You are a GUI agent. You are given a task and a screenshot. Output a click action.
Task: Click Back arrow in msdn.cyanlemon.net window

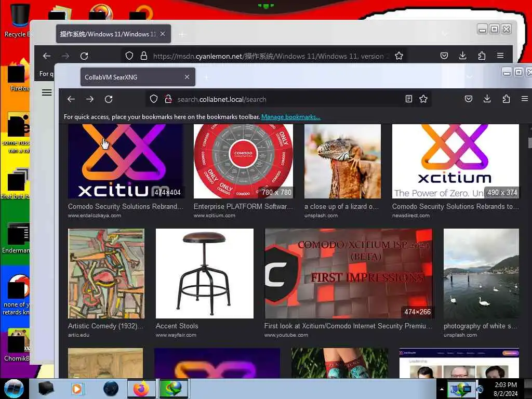(47, 56)
